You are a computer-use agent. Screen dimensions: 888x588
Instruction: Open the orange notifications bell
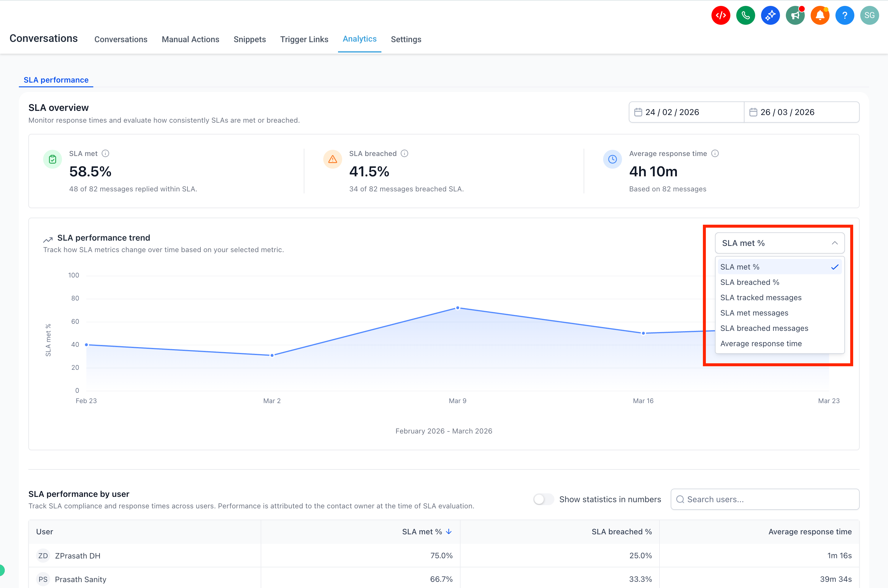(x=820, y=15)
